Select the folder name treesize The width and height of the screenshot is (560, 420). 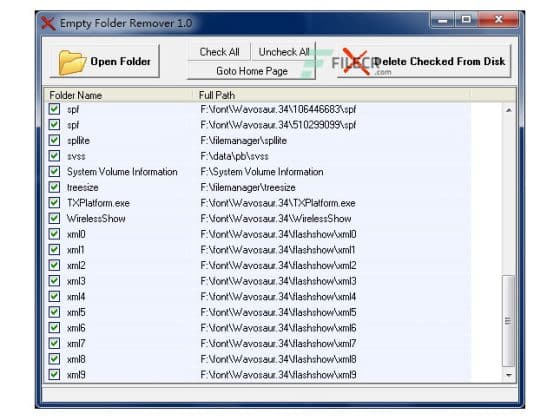(82, 187)
